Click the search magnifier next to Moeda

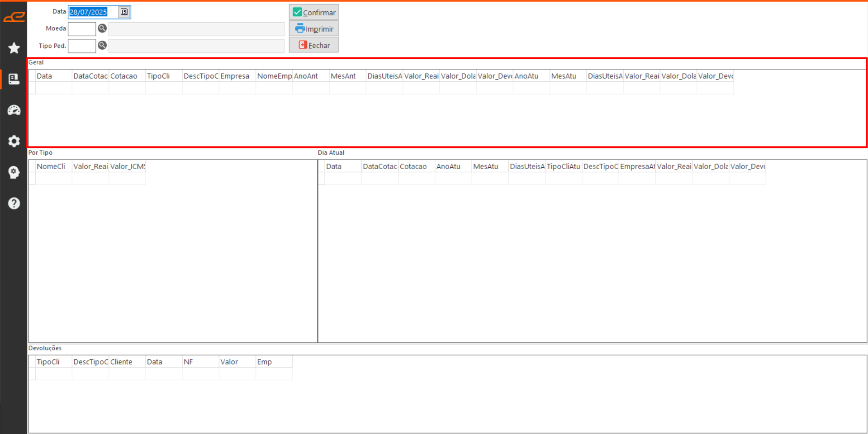[x=102, y=28]
